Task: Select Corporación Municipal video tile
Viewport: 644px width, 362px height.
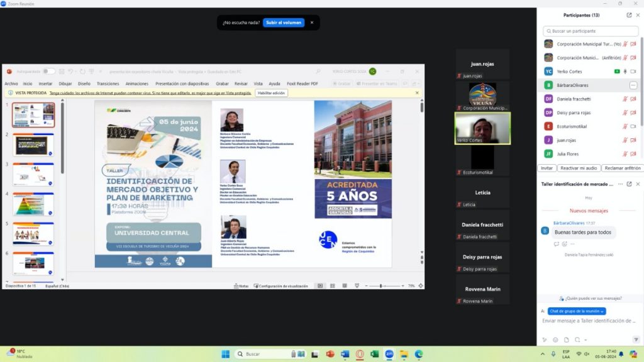Action: (482, 96)
